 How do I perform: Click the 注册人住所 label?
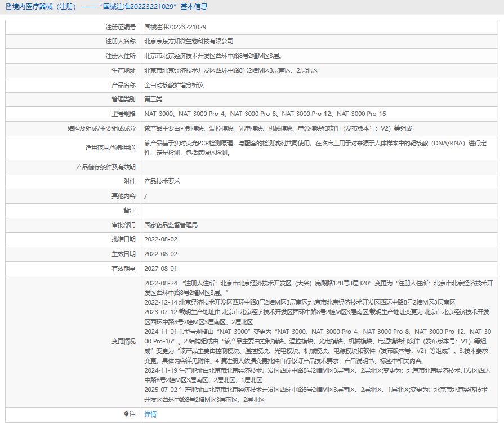pyautogui.click(x=121, y=56)
